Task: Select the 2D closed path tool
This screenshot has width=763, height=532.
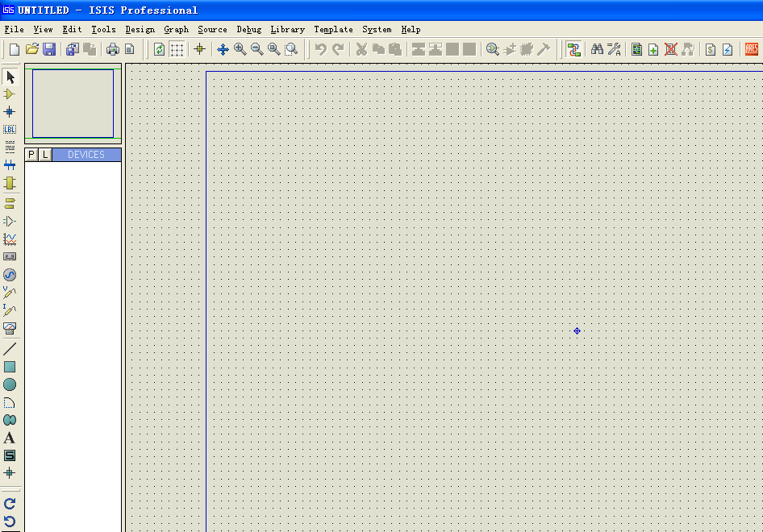Action: (9, 420)
